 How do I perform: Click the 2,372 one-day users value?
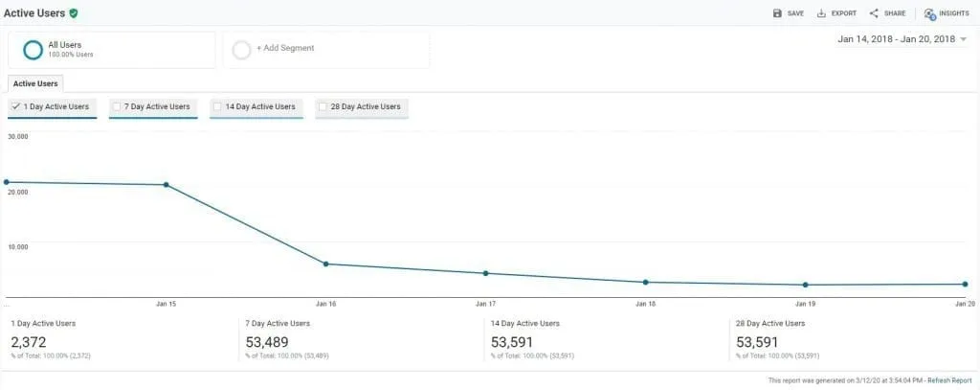point(28,342)
